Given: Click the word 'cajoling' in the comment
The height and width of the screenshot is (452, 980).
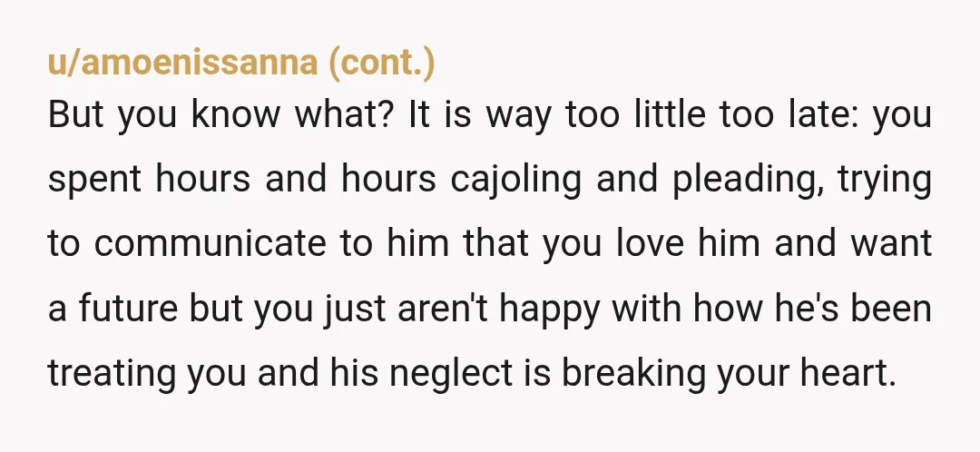Looking at the screenshot, I should click(516, 180).
